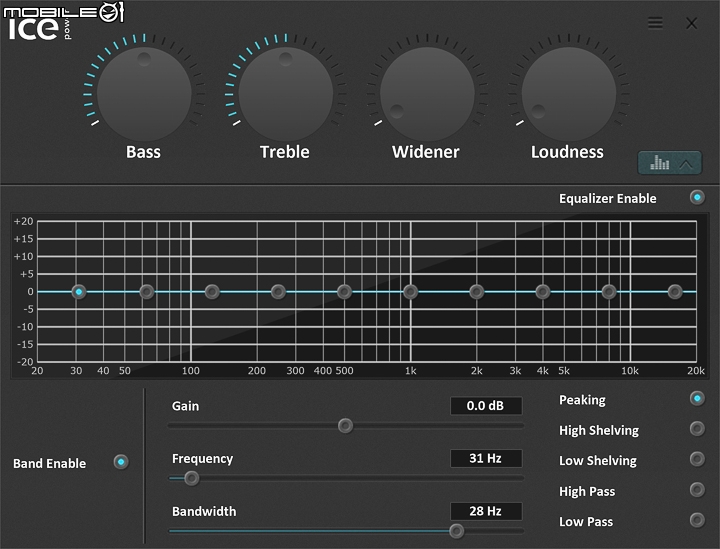Click the Gain slider handle
This screenshot has height=549, width=720.
pyautogui.click(x=345, y=426)
